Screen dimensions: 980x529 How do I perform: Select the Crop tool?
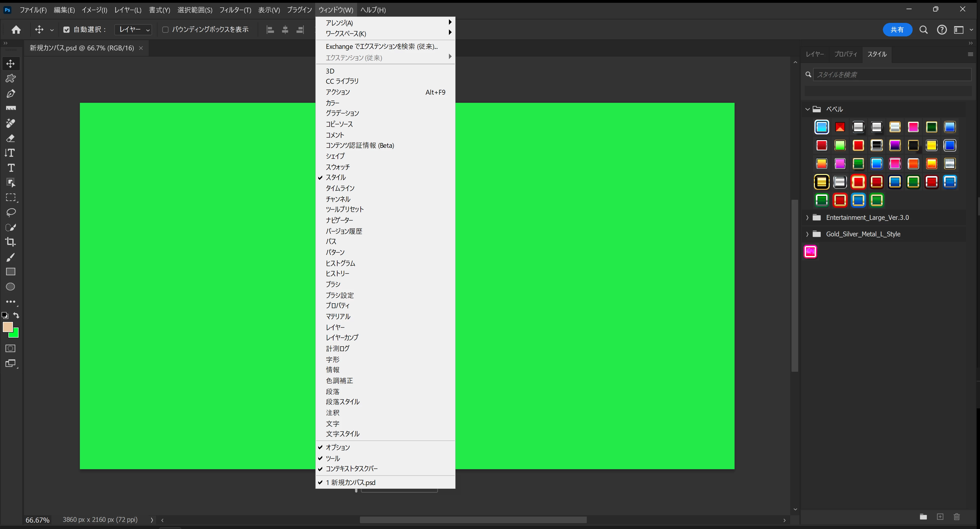pos(10,242)
